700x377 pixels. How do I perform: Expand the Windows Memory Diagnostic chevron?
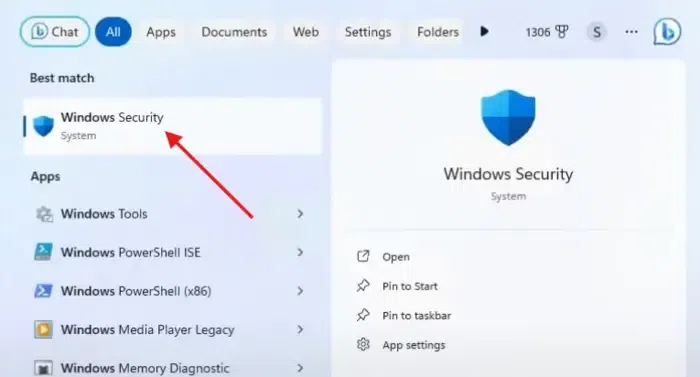(x=300, y=369)
